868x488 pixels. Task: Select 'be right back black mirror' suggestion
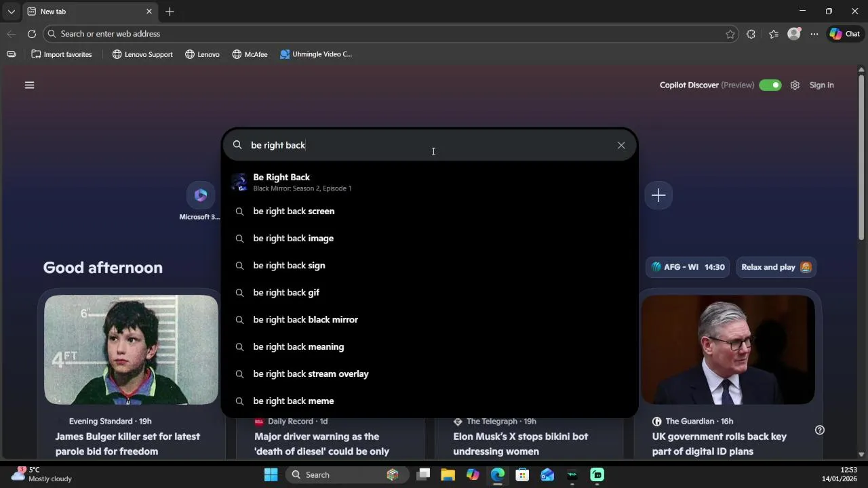coord(430,319)
